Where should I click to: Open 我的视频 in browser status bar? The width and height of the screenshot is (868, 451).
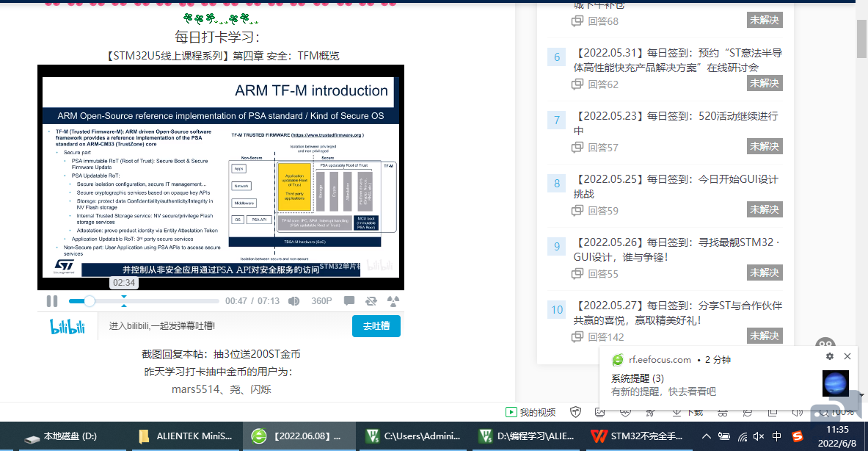(530, 412)
